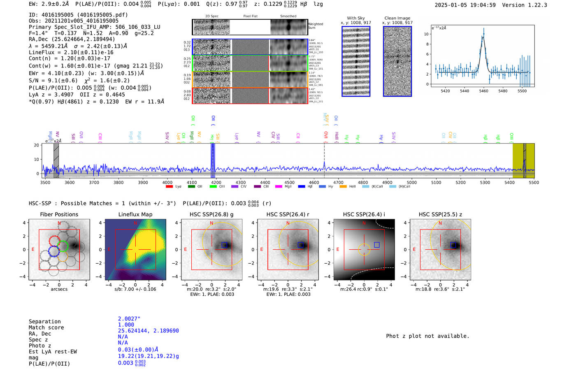576x392 pixels.
Task: Click the λ = 5459.21Å line
Action: coord(78,46)
